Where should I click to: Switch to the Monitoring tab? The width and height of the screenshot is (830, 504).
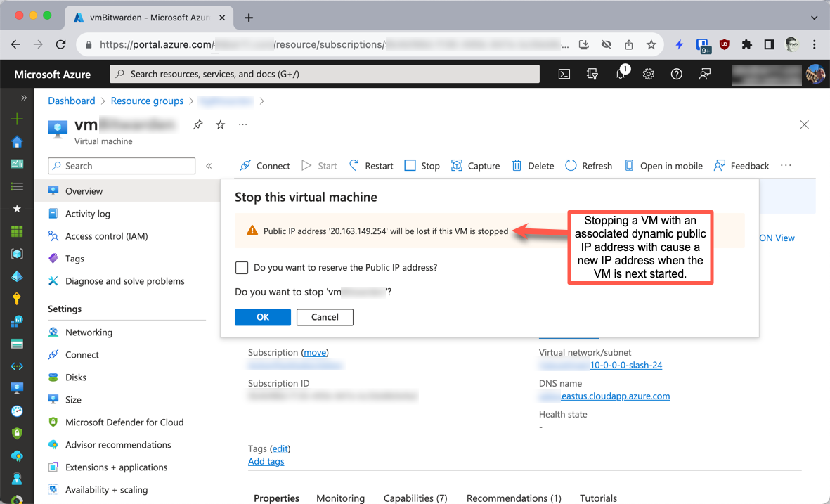tap(340, 498)
